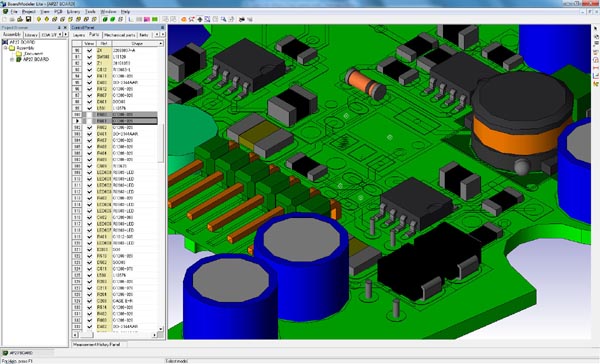Click the black camera toolbar icon
Viewport: 600px width, 364px height.
[242, 19]
